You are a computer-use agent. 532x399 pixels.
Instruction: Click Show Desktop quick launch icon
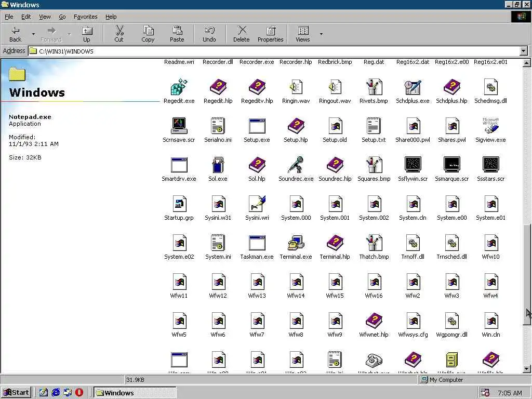coord(44,393)
